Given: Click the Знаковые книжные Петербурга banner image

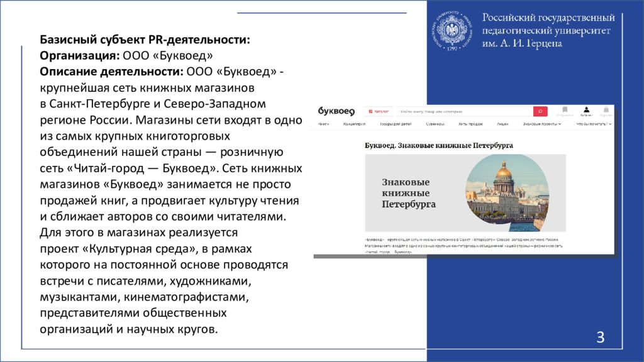Looking at the screenshot, I should tap(465, 193).
